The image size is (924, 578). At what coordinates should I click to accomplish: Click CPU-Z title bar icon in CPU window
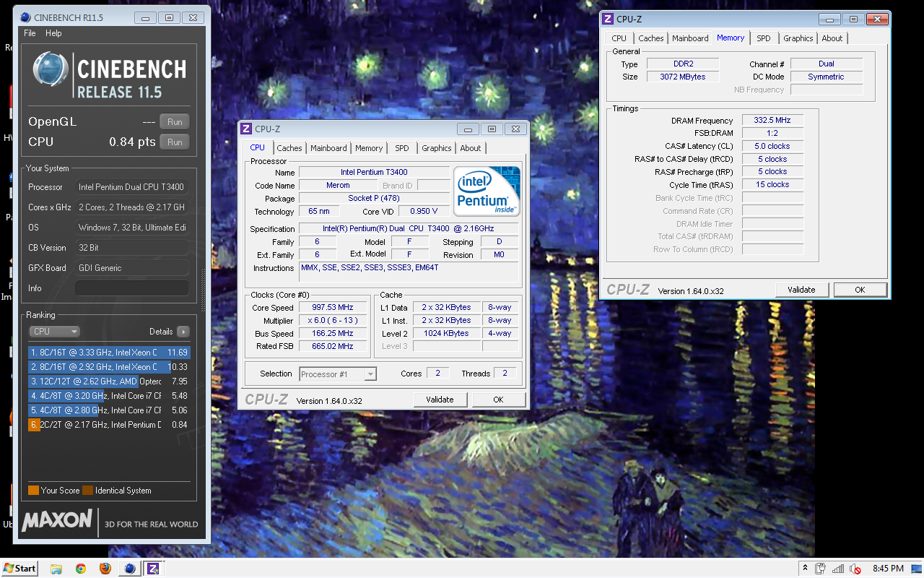[246, 129]
